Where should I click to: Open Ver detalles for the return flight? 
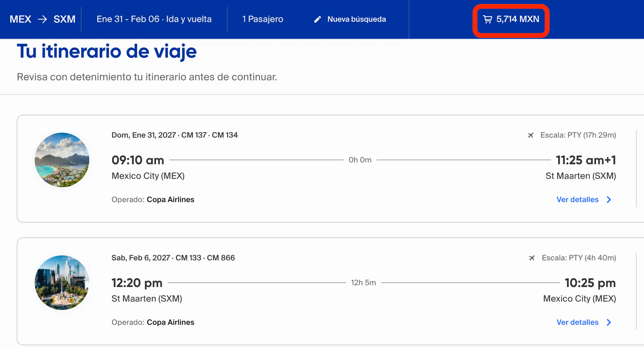[x=577, y=322]
